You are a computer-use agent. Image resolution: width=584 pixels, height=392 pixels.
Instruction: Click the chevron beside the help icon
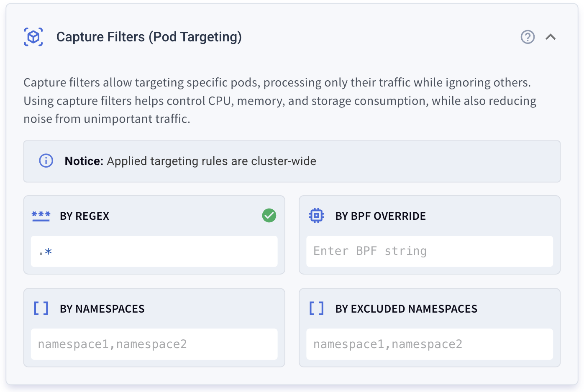pos(551,37)
